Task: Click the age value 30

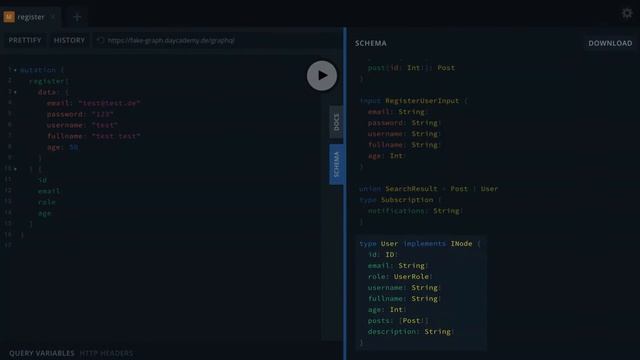Action: (73, 147)
